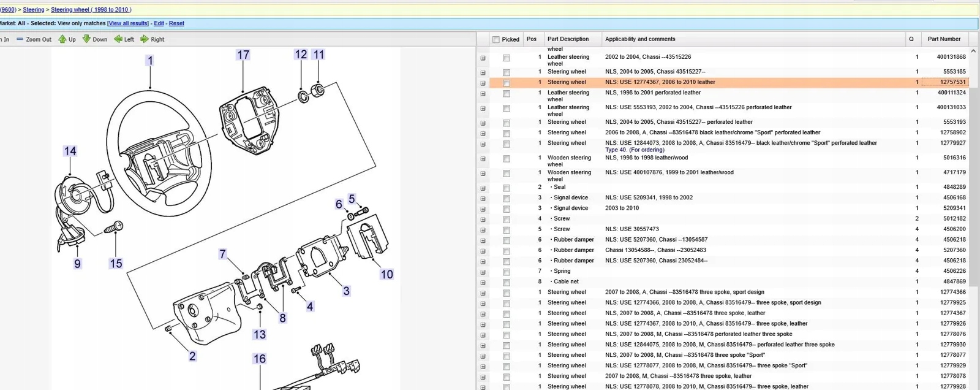The image size is (980, 390).
Task: Select callout number 17 in the diagram
Action: pos(243,55)
